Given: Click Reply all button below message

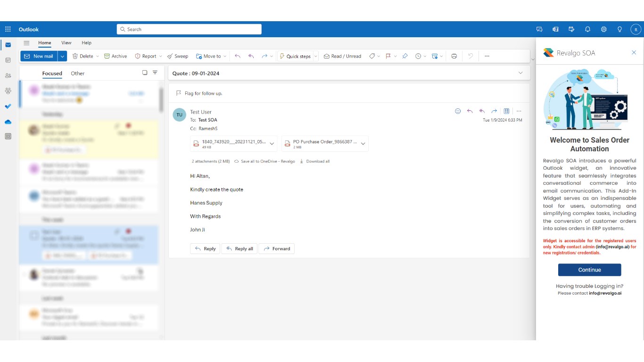Looking at the screenshot, I should pyautogui.click(x=239, y=248).
